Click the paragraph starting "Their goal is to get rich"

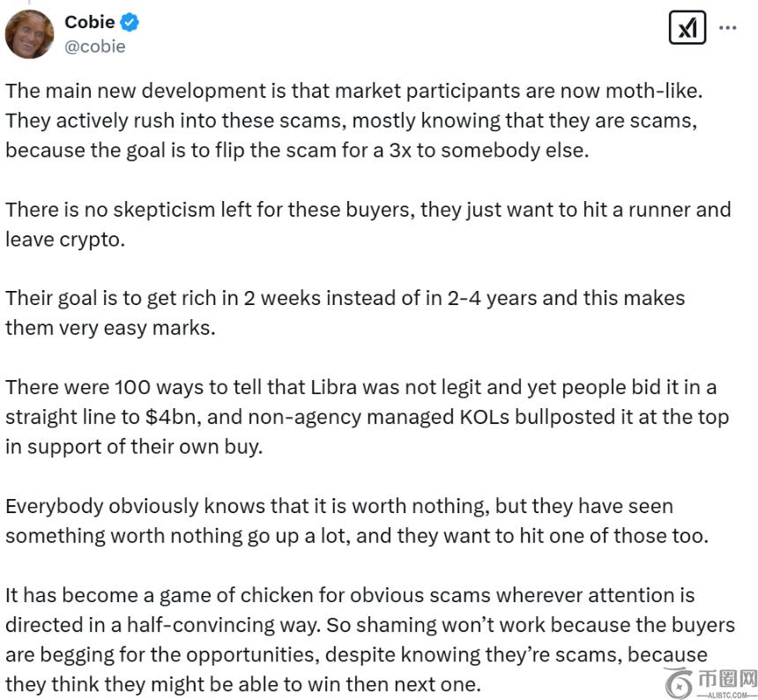pos(344,311)
